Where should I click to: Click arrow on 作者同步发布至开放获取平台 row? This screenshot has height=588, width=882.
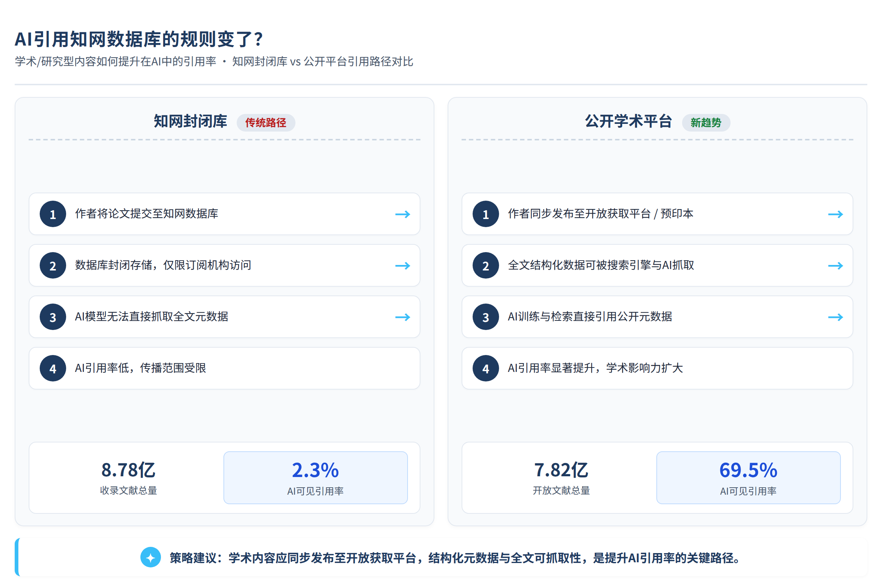tap(835, 214)
